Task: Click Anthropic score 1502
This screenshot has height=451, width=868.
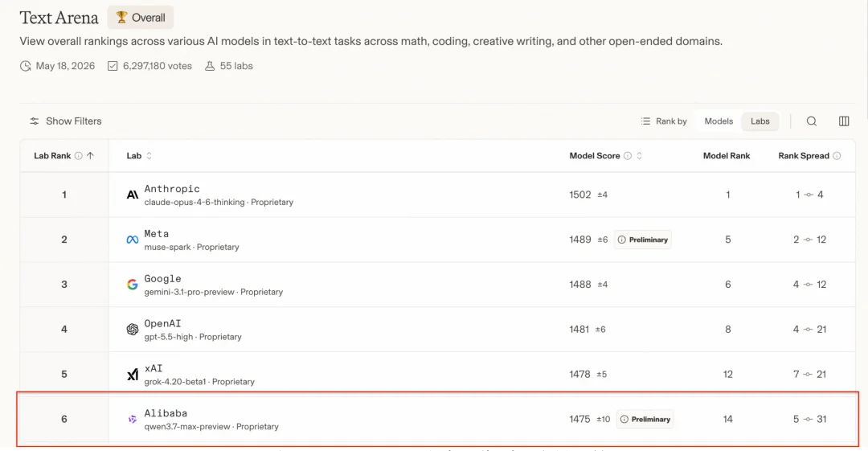Action: click(580, 195)
